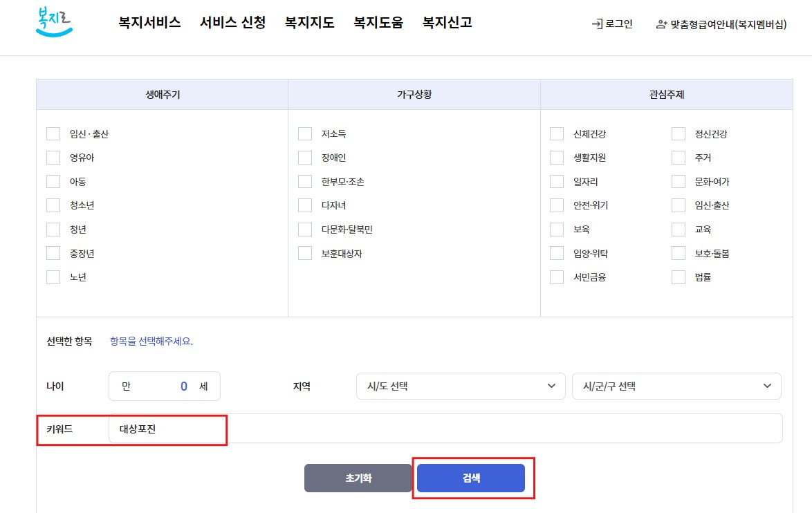Enable the 장애인 option
Viewport: 812px width, 513px height.
coord(305,158)
